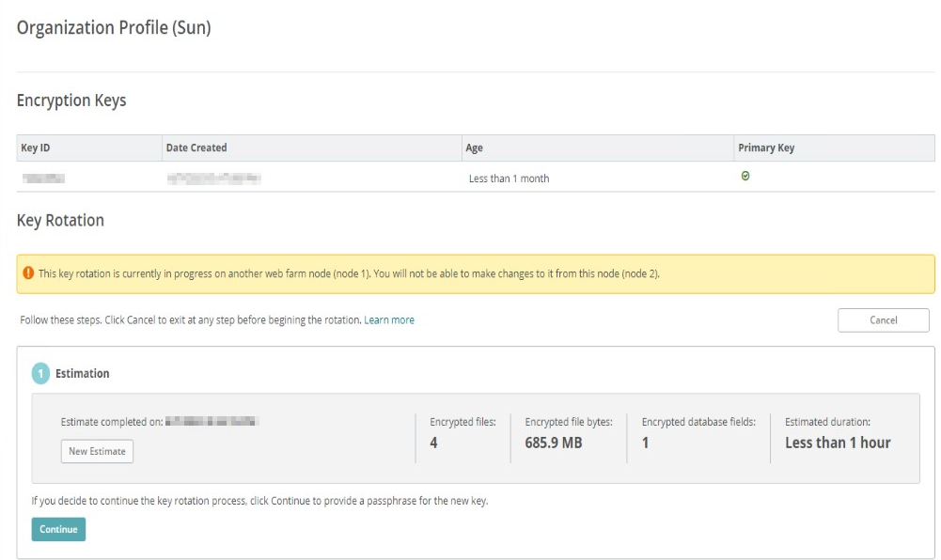Image resolution: width=941 pixels, height=560 pixels.
Task: Click the encrypted files count value 4
Action: pos(433,443)
